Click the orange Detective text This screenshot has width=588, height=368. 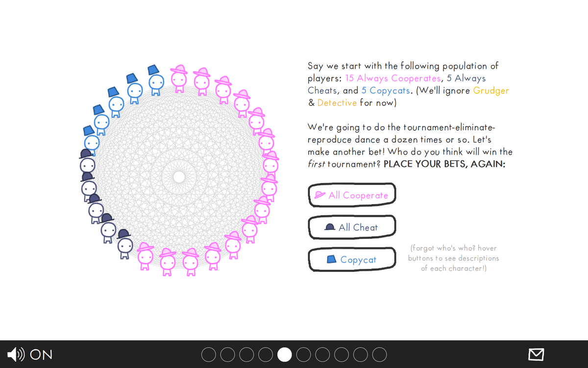click(x=337, y=103)
